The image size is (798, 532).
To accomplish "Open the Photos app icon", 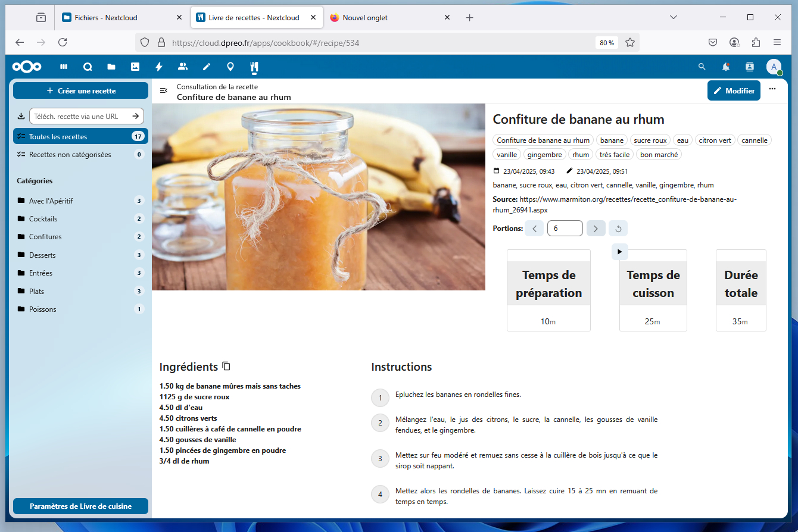I will click(x=135, y=67).
